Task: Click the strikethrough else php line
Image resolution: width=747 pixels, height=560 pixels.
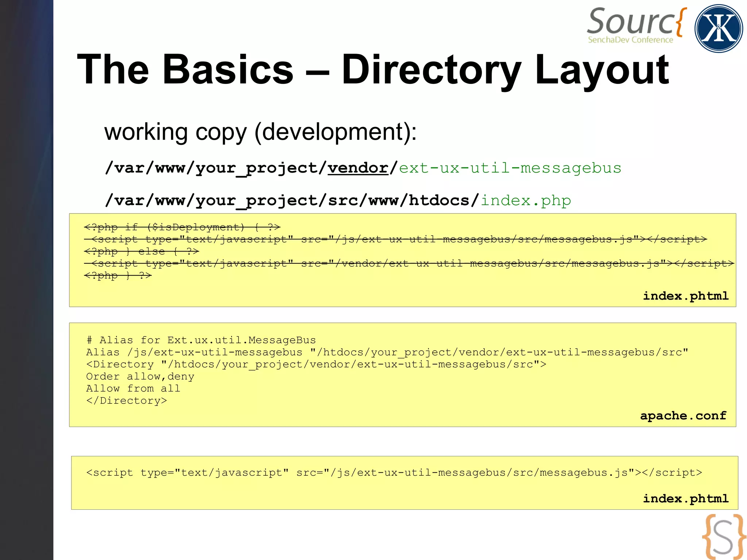Action: 142,251
